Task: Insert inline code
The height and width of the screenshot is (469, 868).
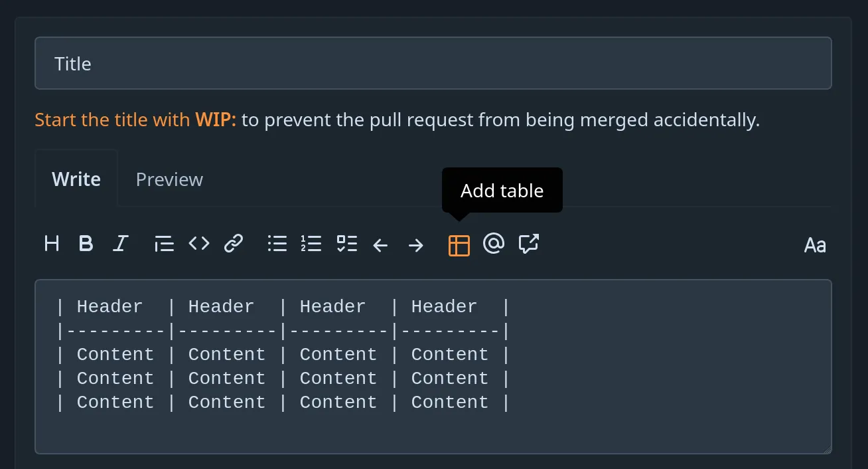Action: tap(198, 243)
